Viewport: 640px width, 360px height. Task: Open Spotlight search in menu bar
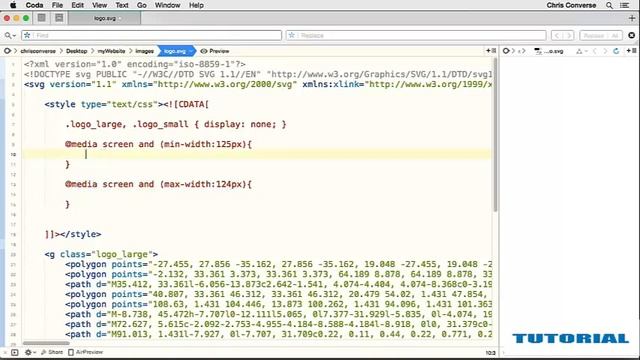(x=609, y=5)
